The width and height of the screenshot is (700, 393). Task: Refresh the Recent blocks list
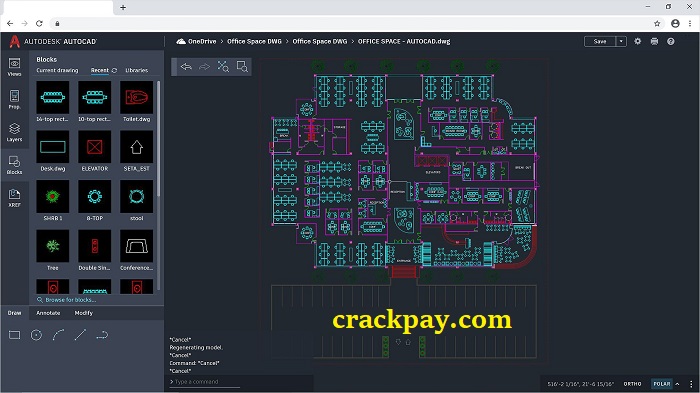pos(114,70)
